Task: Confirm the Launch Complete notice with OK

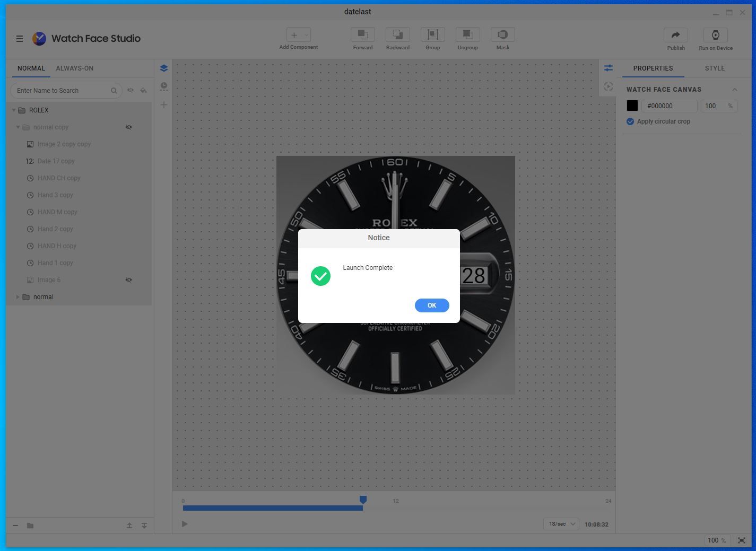Action: (432, 305)
